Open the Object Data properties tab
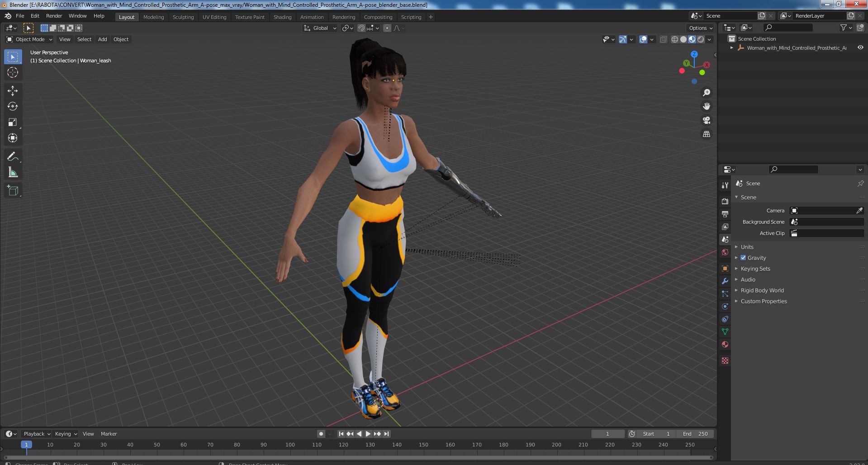868x465 pixels. [x=725, y=332]
